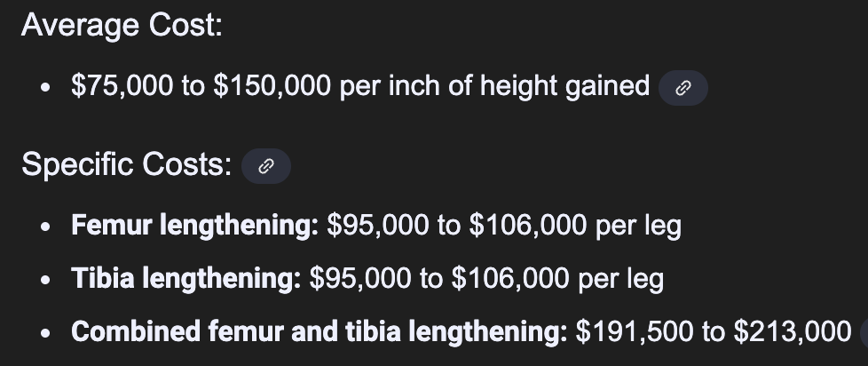Click the phrase "per inch of height gained"
The image size is (868, 366).
(495, 87)
